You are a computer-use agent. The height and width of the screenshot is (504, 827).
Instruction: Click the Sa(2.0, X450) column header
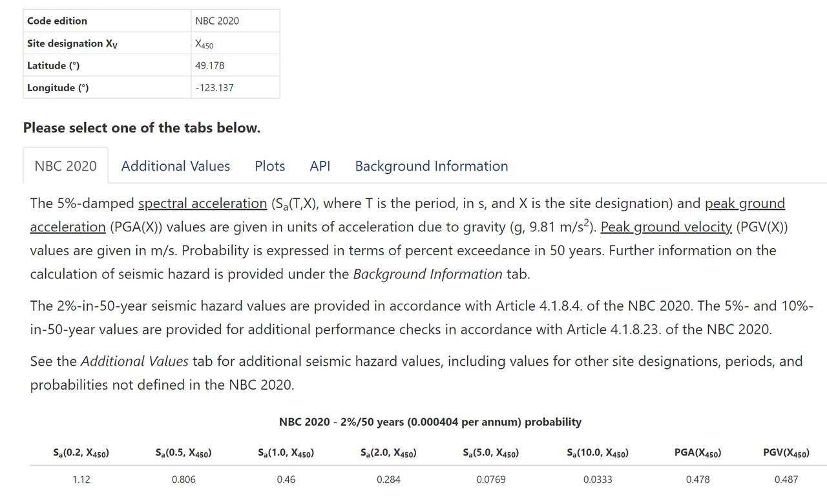pyautogui.click(x=388, y=454)
